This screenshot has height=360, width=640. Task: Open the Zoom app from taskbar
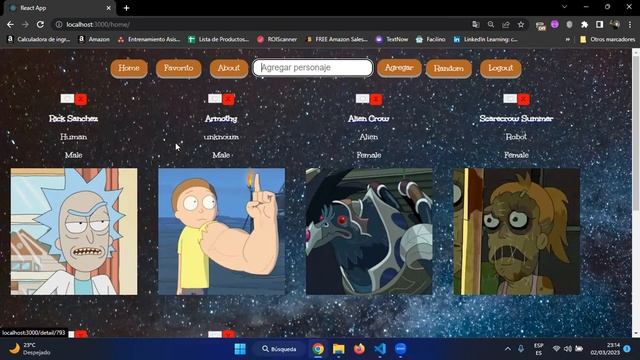pos(401,349)
